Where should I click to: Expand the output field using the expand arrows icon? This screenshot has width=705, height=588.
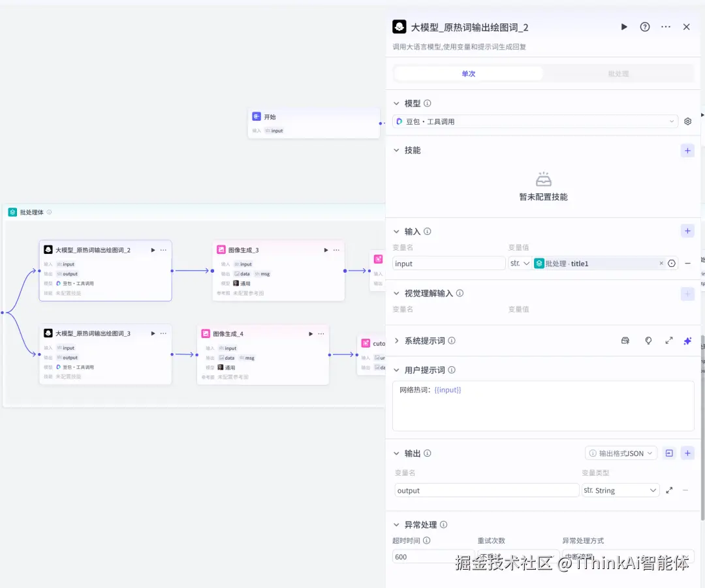[x=668, y=490]
